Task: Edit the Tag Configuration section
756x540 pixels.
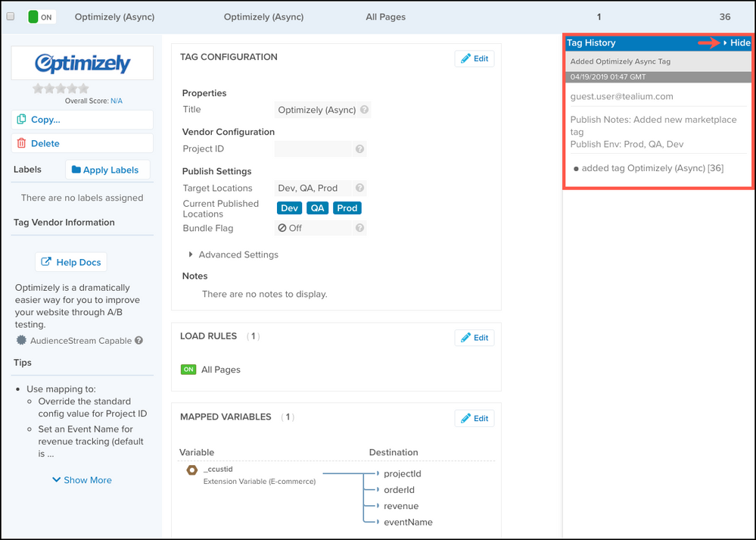Action: 474,58
